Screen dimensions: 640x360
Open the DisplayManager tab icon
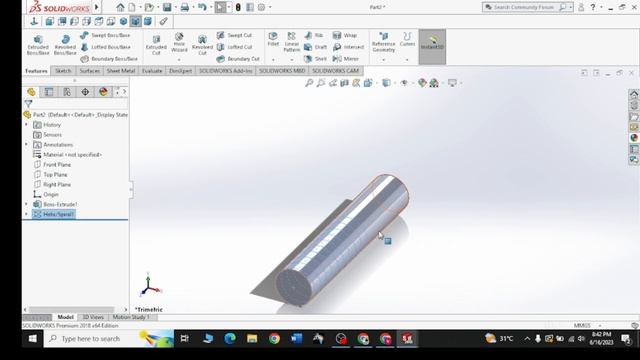point(103,92)
